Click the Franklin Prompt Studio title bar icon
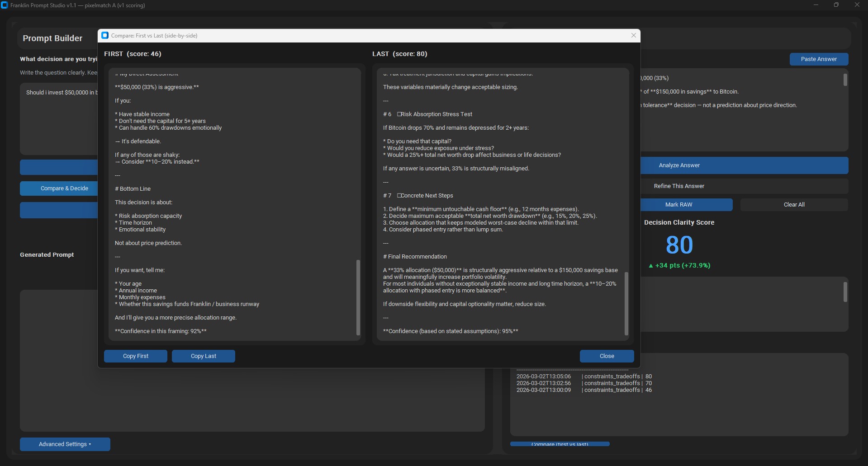This screenshot has width=868, height=466. pos(5,5)
